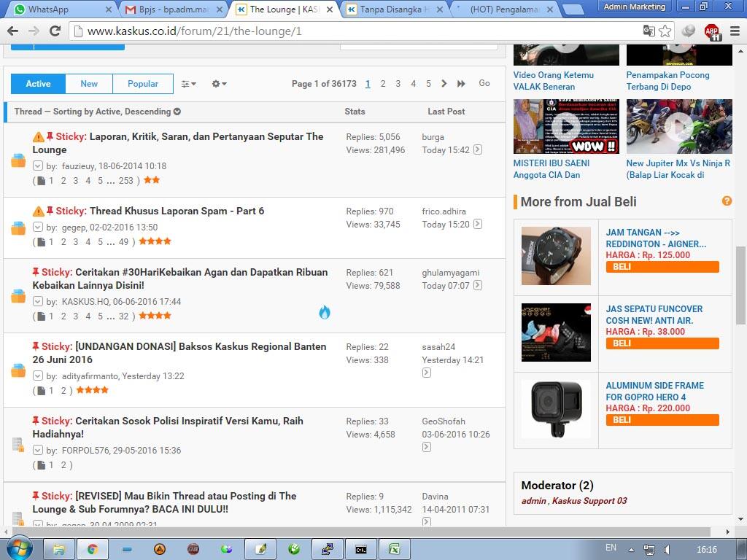The width and height of the screenshot is (747, 560).
Task: Play the New Jupiter Mx Vs Ninja video thumbnail
Action: tap(679, 126)
